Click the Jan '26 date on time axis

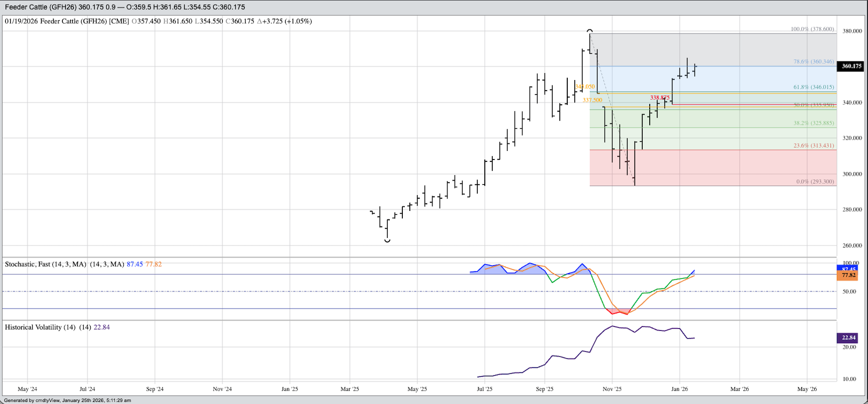[x=679, y=389]
